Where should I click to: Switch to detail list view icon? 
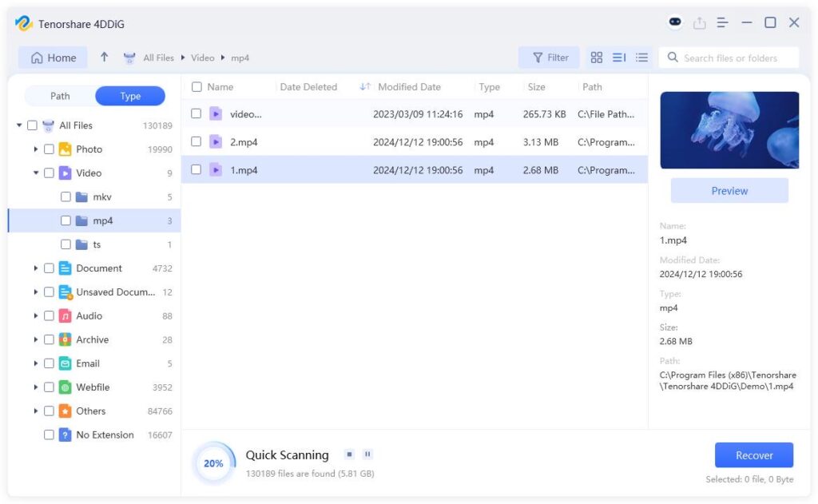tap(641, 58)
